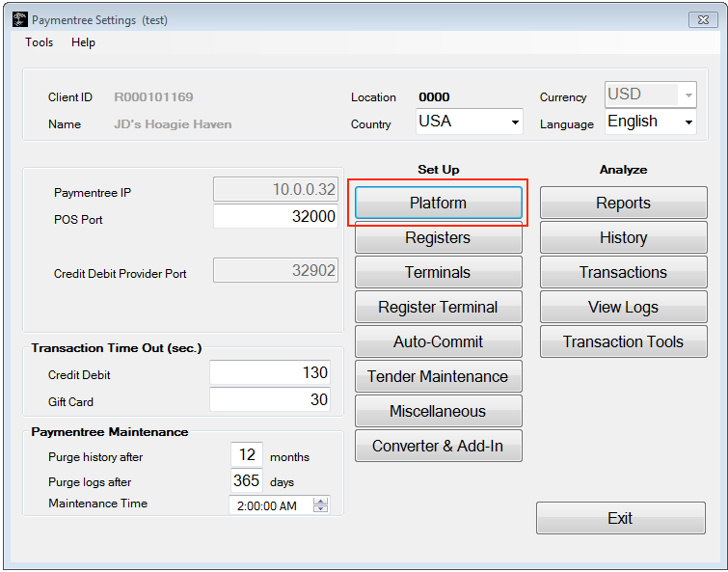Expand the Language dropdown showing English
728x572 pixels.
tap(651, 122)
